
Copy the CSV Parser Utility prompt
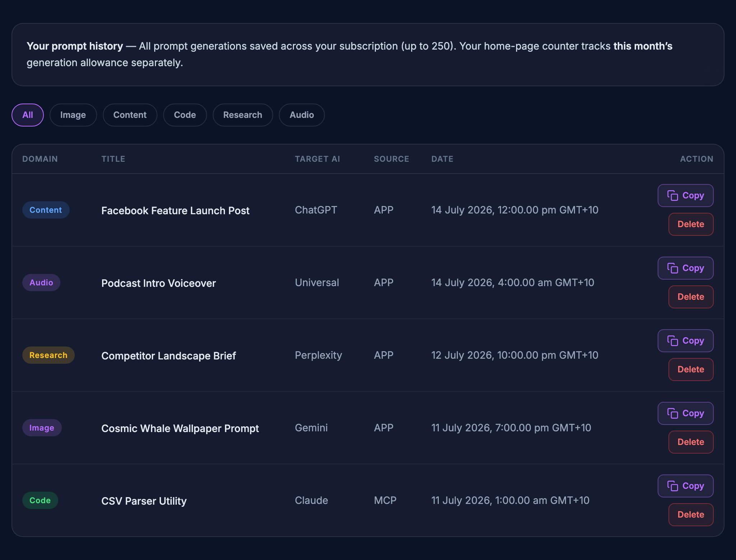(685, 486)
